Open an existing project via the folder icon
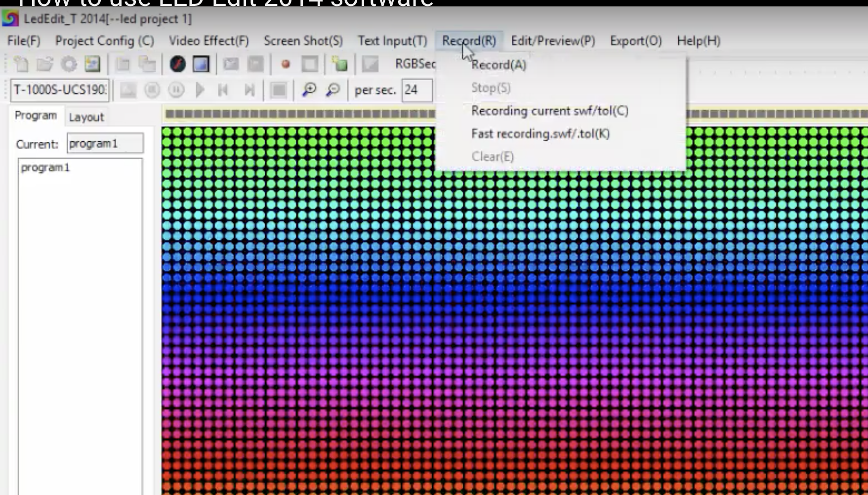868x495 pixels. pyautogui.click(x=44, y=63)
